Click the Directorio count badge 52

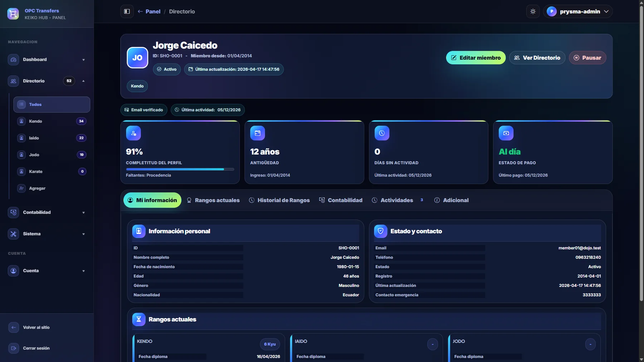coord(69,81)
